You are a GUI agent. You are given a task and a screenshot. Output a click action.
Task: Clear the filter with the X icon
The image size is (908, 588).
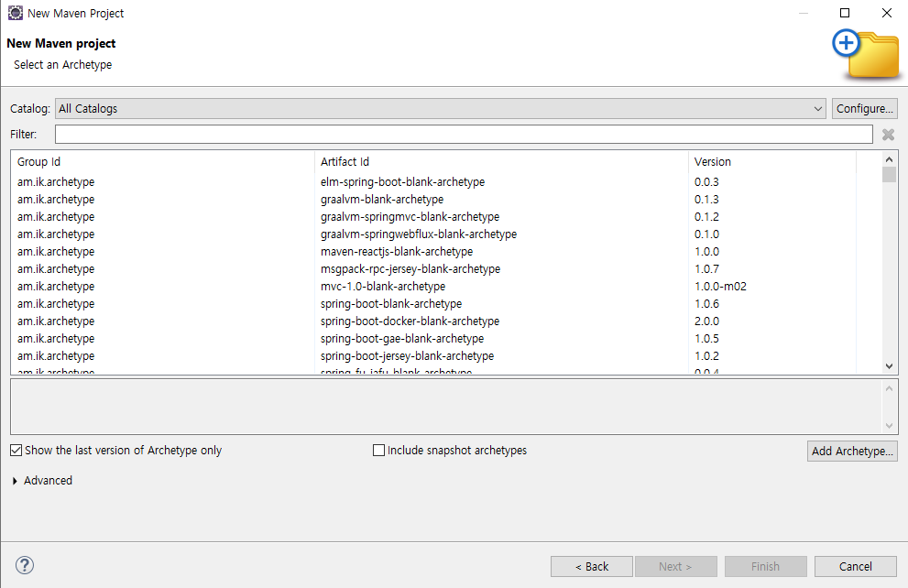point(888,135)
